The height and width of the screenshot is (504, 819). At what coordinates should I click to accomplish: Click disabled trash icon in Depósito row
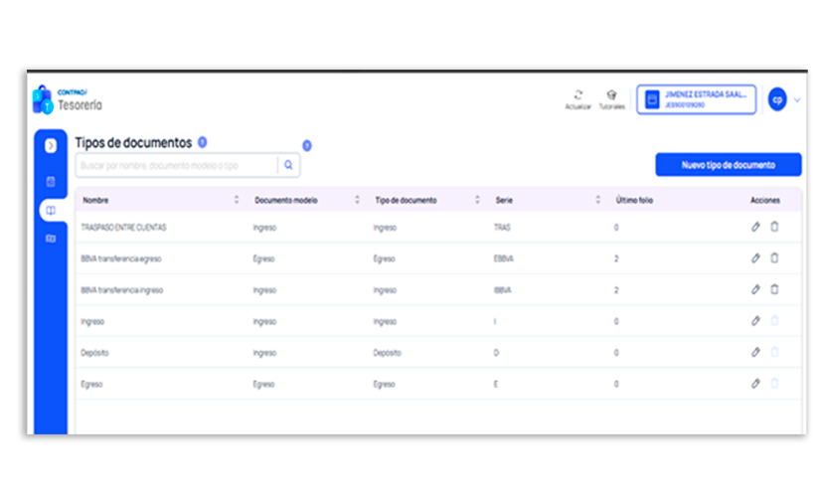774,352
